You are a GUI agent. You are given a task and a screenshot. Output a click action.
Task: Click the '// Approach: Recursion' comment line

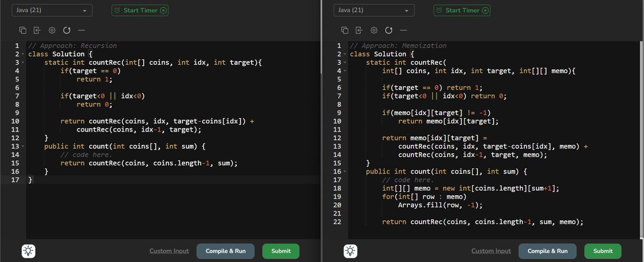pyautogui.click(x=72, y=46)
